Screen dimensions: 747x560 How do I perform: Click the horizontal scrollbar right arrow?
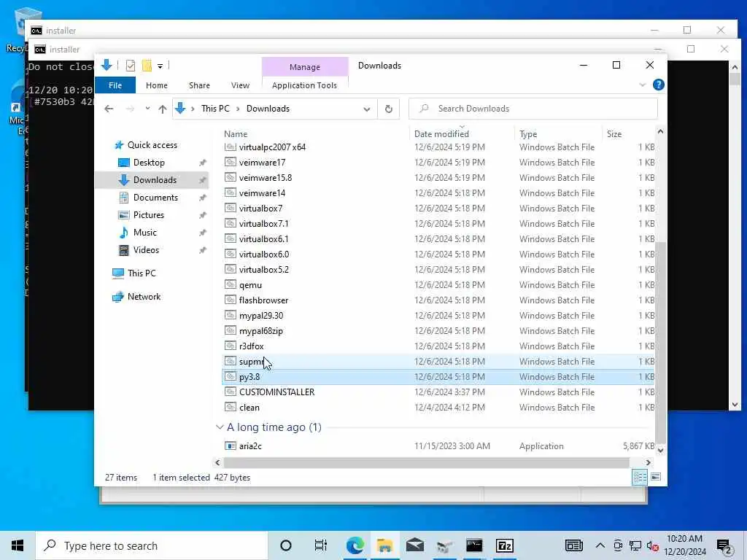click(x=648, y=462)
